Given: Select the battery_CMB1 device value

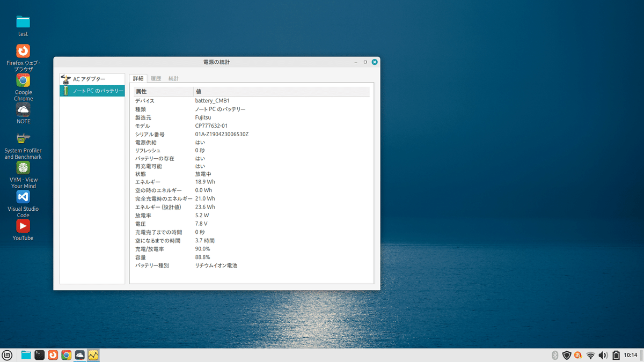Looking at the screenshot, I should (x=213, y=101).
